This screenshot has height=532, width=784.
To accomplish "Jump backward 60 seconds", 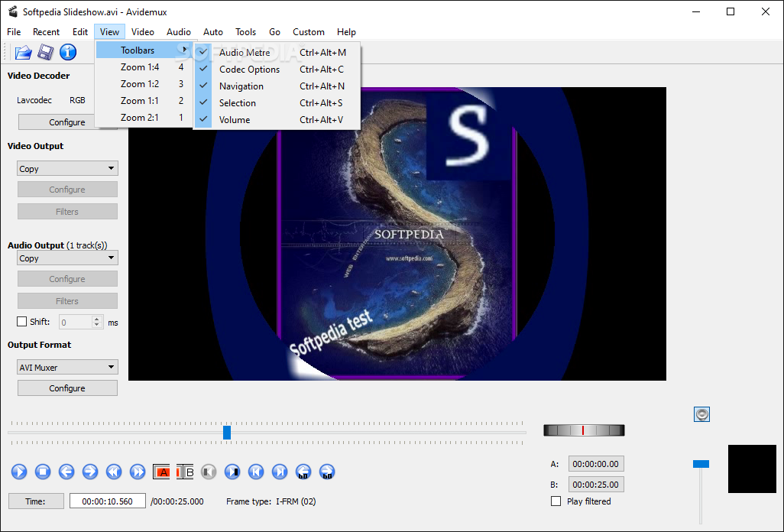I will [x=303, y=472].
